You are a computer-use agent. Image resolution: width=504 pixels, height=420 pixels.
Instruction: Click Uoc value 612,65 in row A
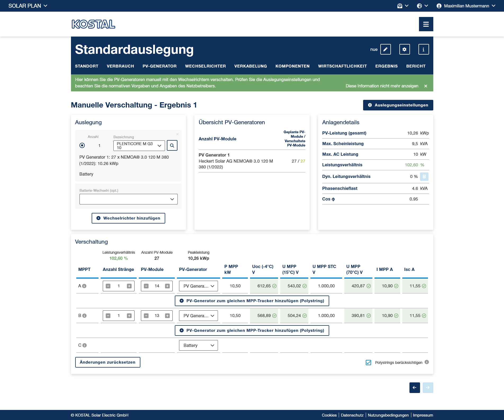[264, 286]
